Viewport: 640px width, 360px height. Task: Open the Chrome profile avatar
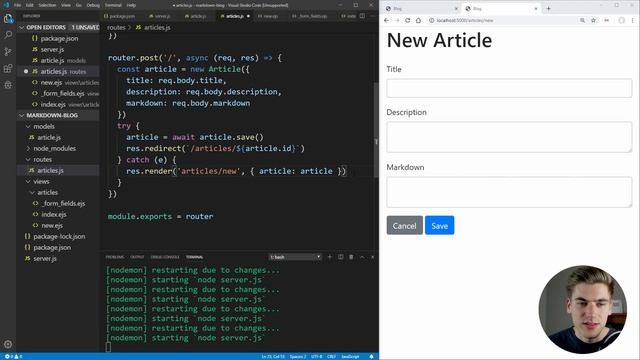coord(621,20)
